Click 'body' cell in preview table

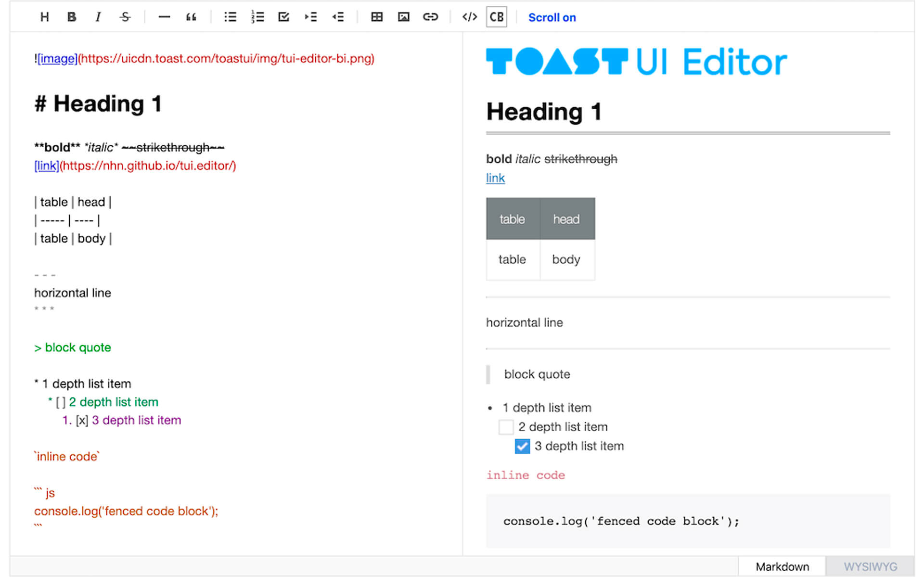tap(567, 259)
